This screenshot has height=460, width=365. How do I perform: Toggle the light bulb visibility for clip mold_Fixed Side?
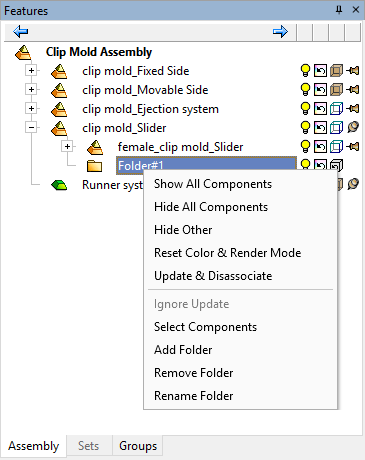305,71
